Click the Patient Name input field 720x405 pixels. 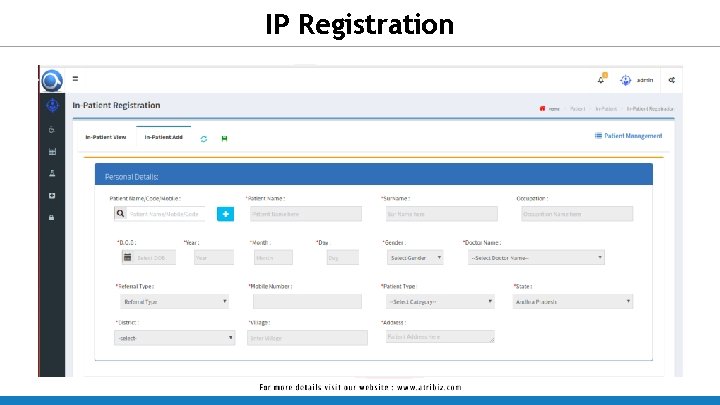[x=306, y=214]
